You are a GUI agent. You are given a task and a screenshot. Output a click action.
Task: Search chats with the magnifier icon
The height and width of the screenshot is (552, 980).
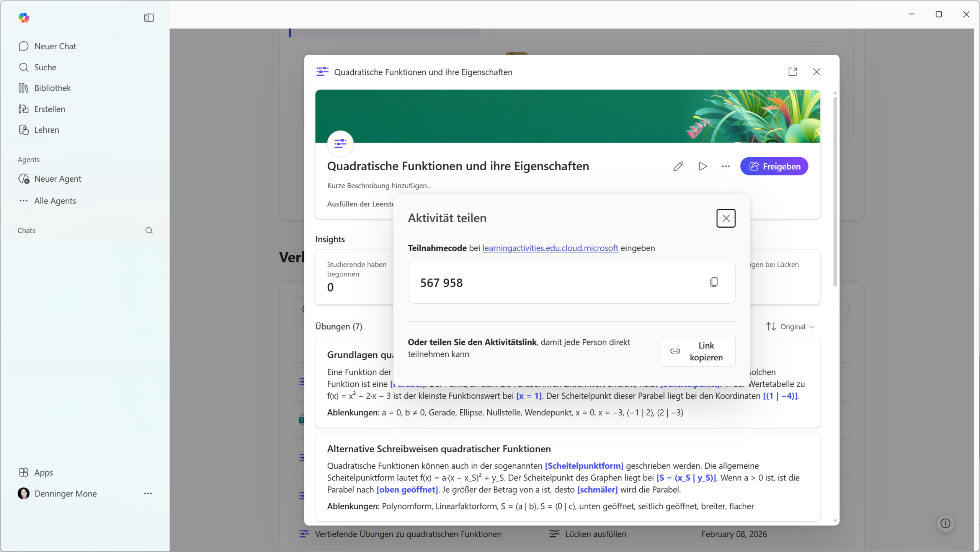149,231
